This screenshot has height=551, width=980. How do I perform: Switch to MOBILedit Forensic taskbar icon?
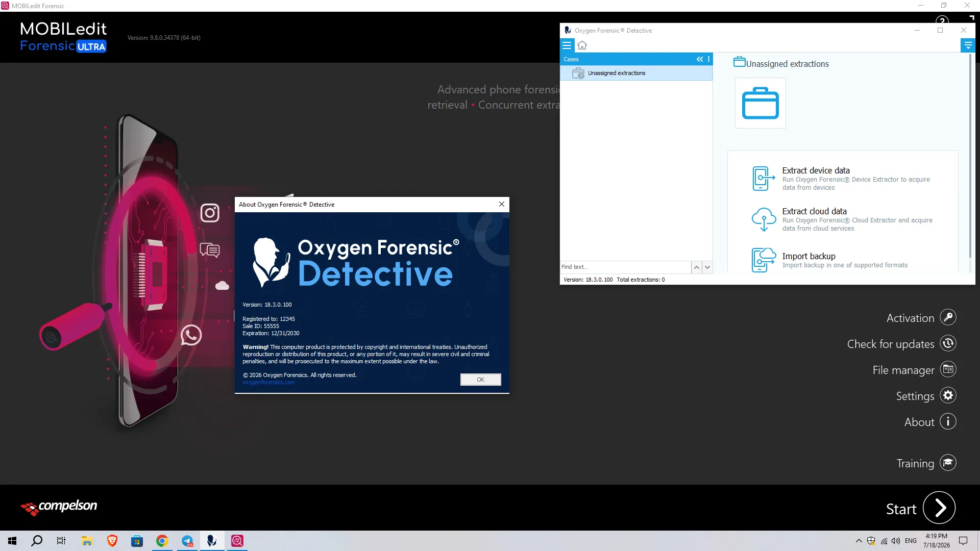(x=237, y=541)
